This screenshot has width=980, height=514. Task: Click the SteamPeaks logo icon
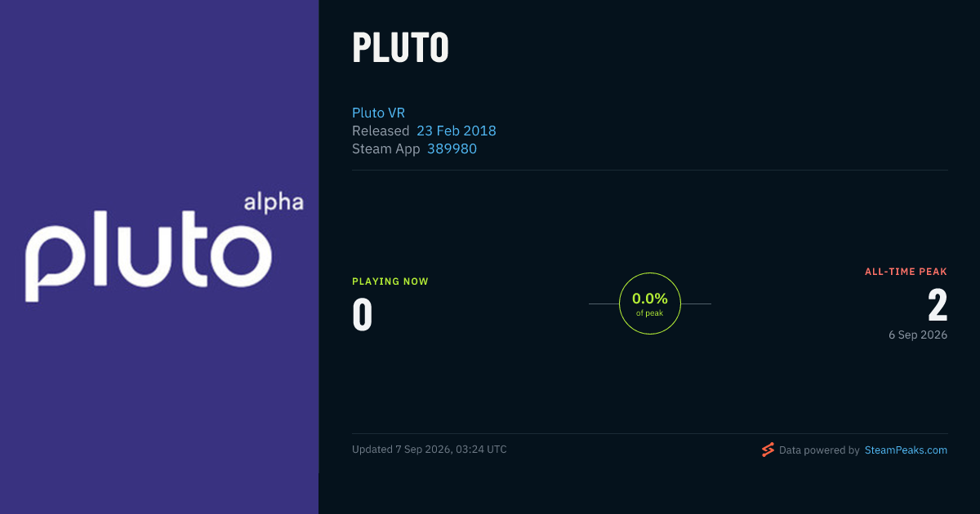[768, 450]
